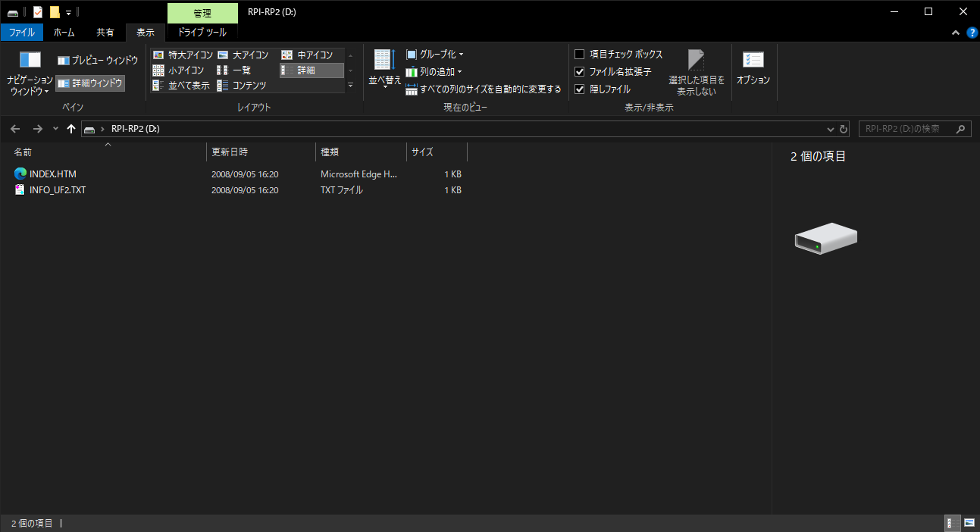Select 特大アイコン layout
Image resolution: width=980 pixels, height=532 pixels.
point(183,55)
